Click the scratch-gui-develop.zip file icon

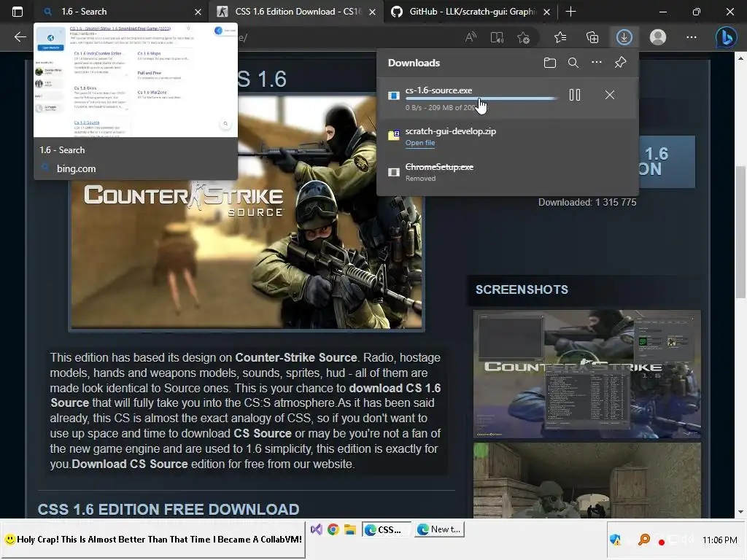point(393,135)
